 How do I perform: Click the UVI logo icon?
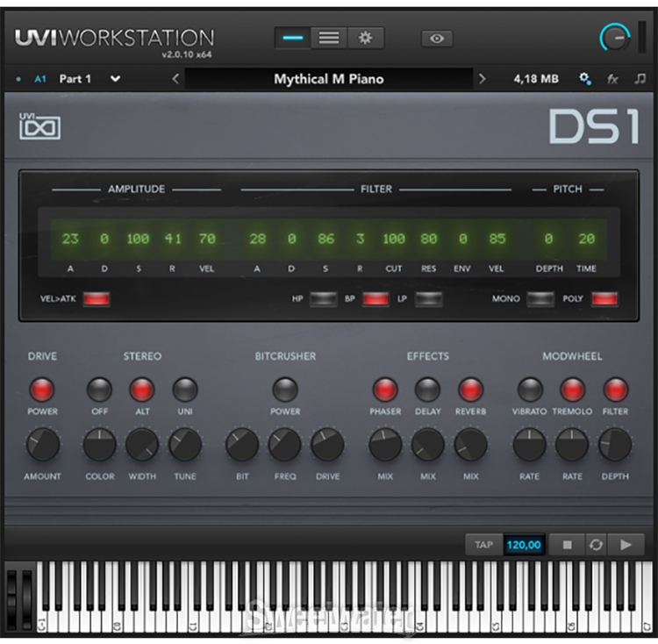39,125
